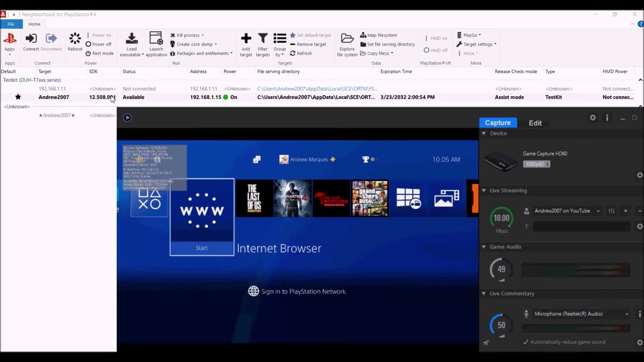
Task: Adjust Game Audio volume dial 49
Action: coord(501,269)
